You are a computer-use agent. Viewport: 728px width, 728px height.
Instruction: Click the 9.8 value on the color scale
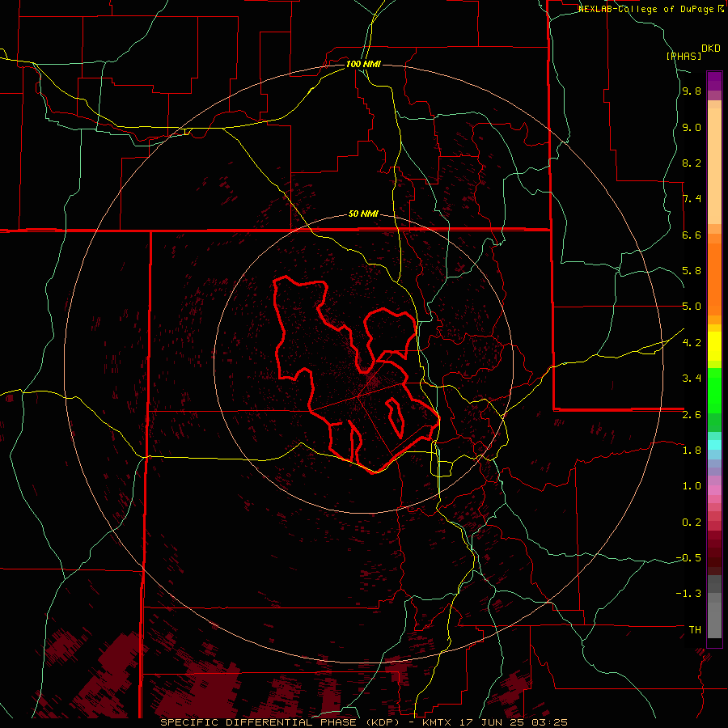tap(692, 91)
